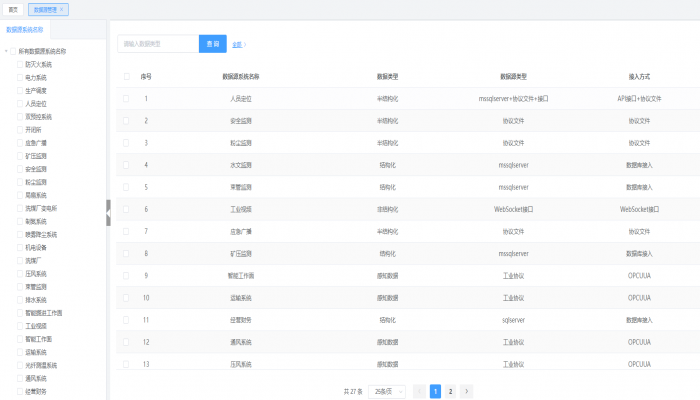Select the 数据源系统名称 sidebar tab
This screenshot has height=400, width=700.
coord(24,30)
